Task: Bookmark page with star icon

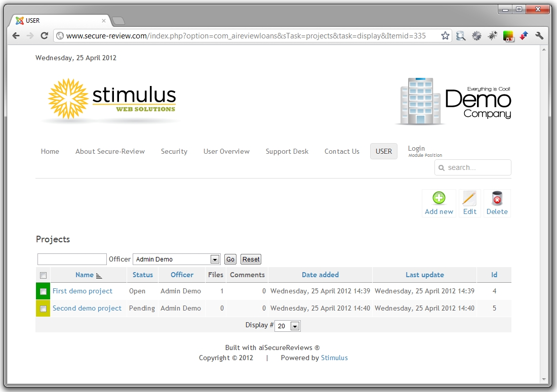Action: point(445,36)
